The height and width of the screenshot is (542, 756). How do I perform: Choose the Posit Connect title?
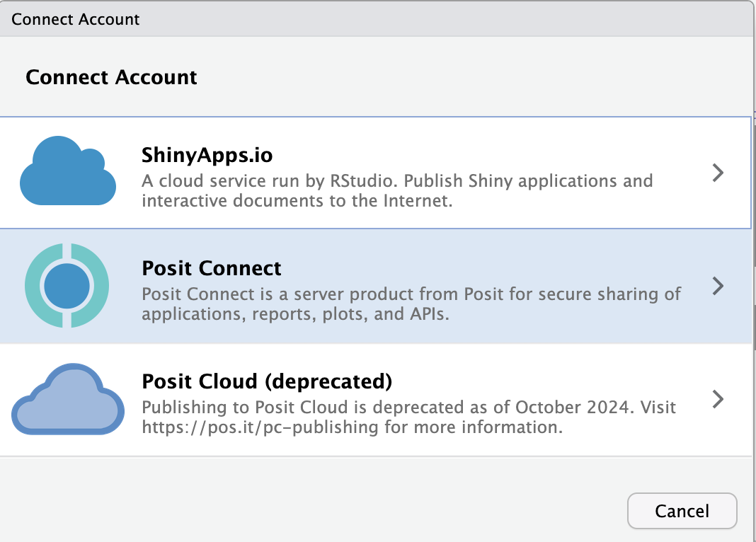pyautogui.click(x=212, y=269)
